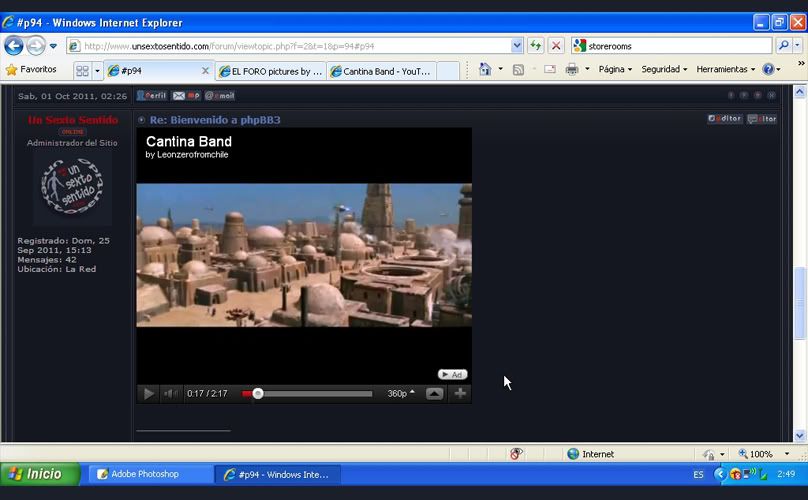
Task: Click the plus button in the player
Action: (460, 394)
